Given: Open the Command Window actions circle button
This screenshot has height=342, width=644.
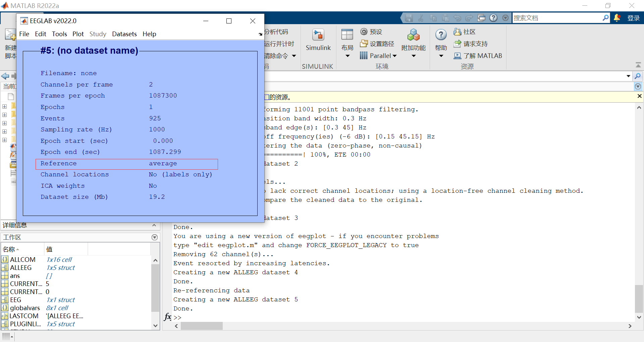Looking at the screenshot, I should click(x=638, y=87).
